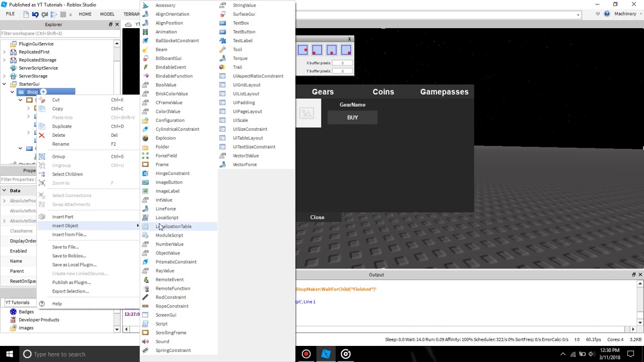The height and width of the screenshot is (362, 644).
Task: Open the MODEL ribbon tab
Action: [x=107, y=14]
